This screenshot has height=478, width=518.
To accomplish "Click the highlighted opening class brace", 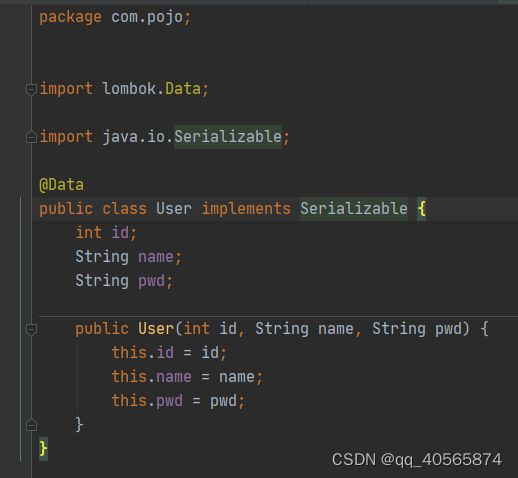I will coord(421,209).
